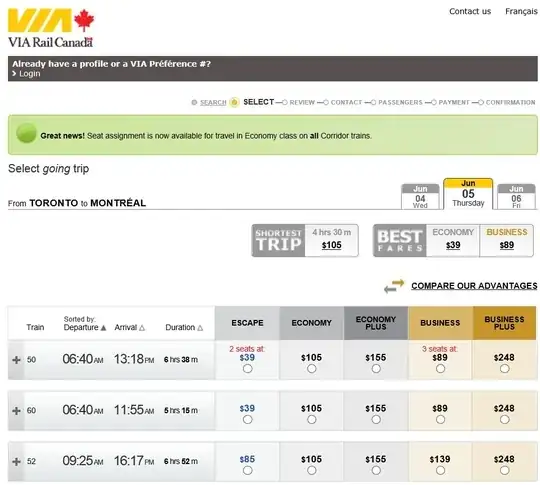Switch to Jun 04 Wed date tab
The image size is (540, 485).
420,197
